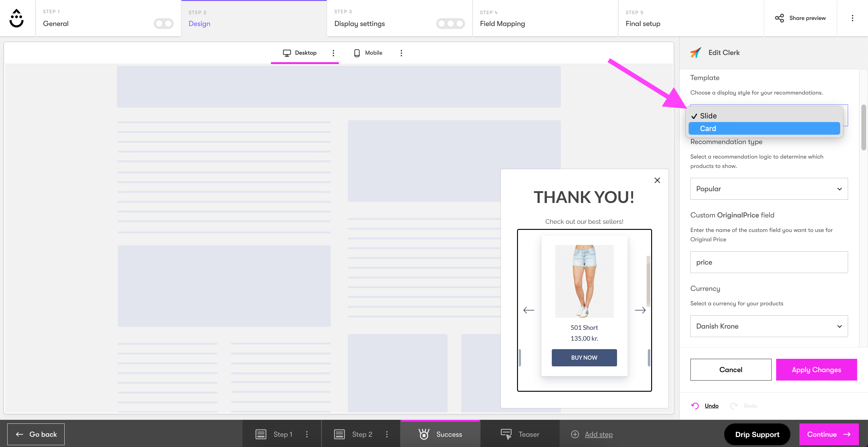Click the BUY NOW button
Screen dimensions: 868x447
(x=584, y=357)
